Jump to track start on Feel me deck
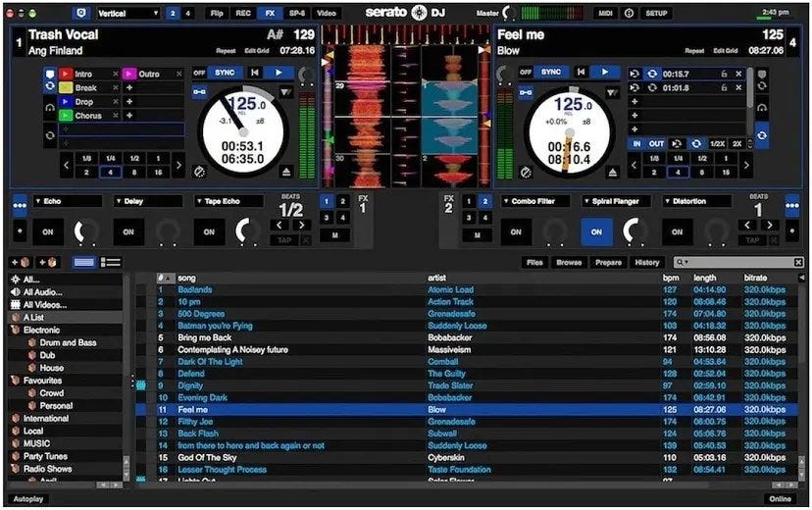The image size is (812, 510). 581,72
